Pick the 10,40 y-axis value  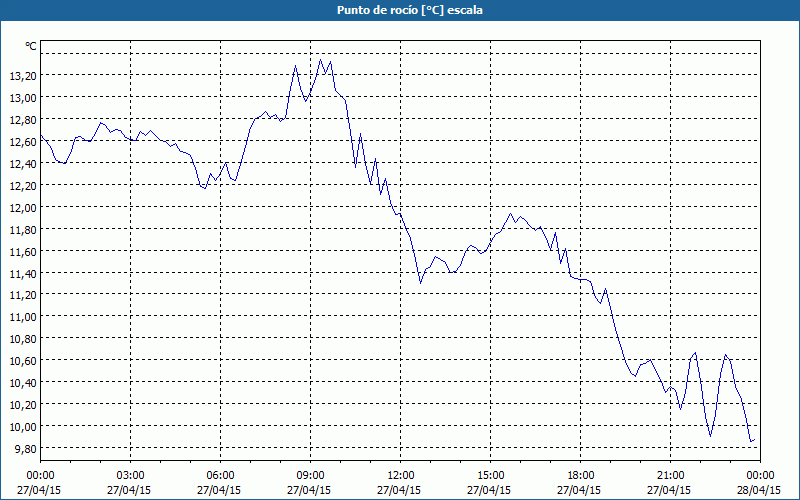point(22,383)
